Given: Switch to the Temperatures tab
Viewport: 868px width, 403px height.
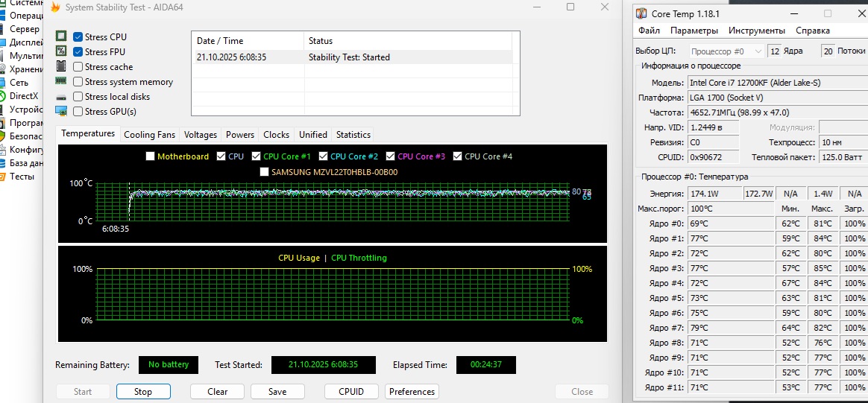Looking at the screenshot, I should [88, 134].
